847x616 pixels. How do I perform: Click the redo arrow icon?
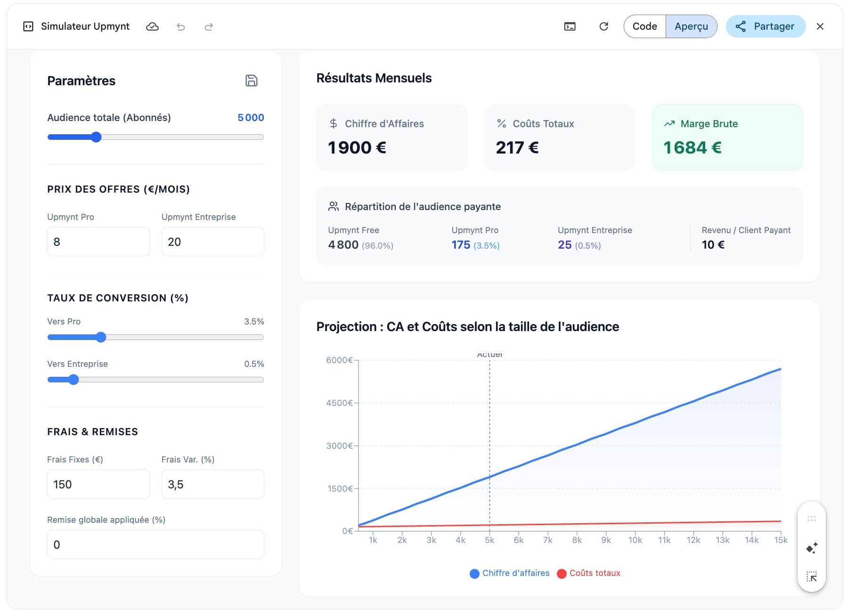209,27
